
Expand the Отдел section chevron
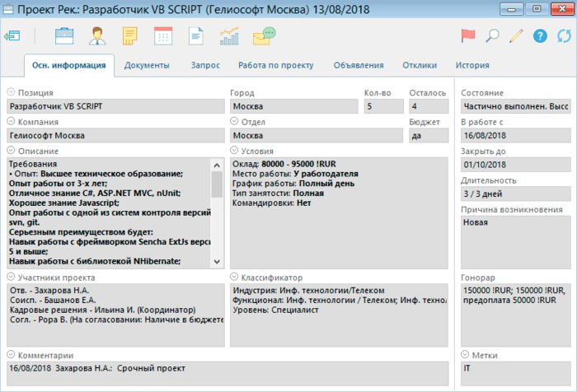[x=234, y=120]
